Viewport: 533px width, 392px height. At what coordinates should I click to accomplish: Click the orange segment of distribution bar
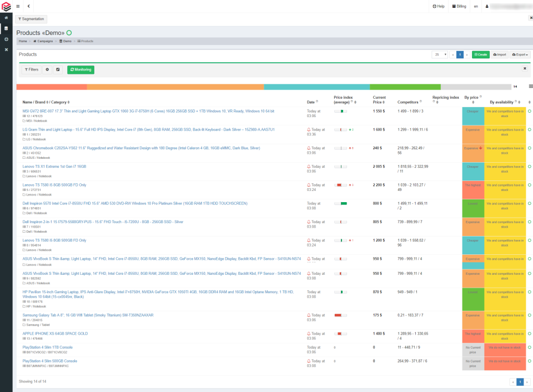(x=175, y=87)
